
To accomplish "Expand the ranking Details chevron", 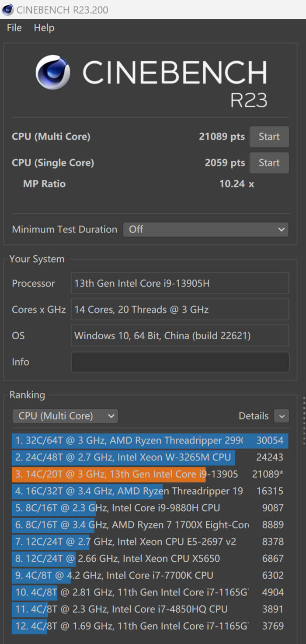I will (282, 416).
